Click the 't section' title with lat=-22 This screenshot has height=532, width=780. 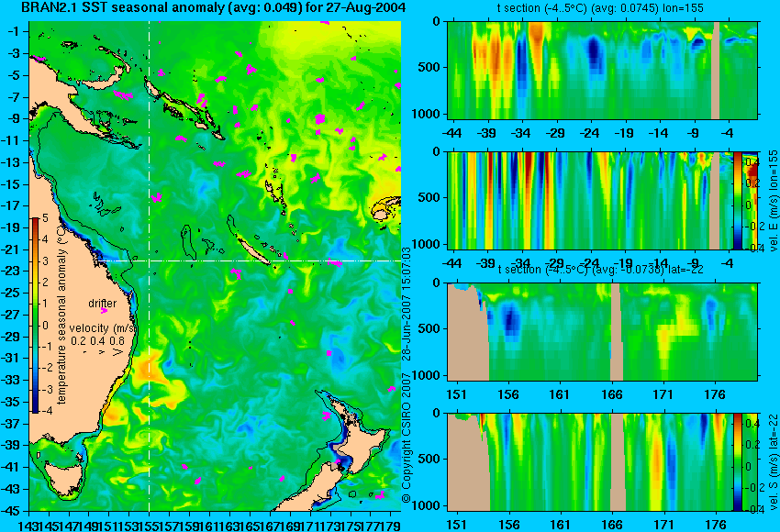click(600, 270)
